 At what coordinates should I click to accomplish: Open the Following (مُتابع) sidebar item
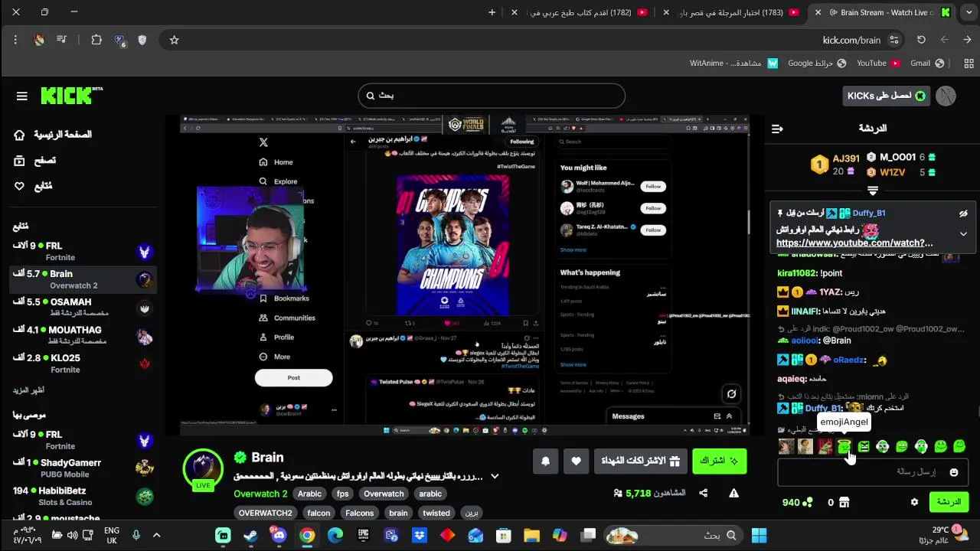(34, 187)
